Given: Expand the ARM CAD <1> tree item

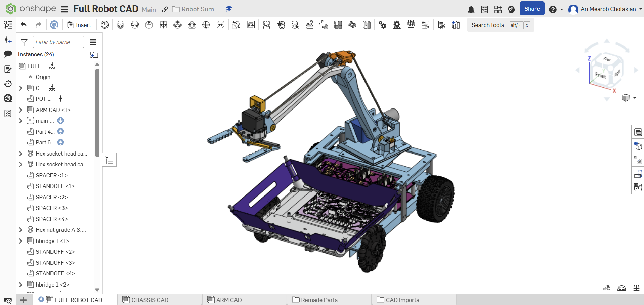Looking at the screenshot, I should click(20, 110).
